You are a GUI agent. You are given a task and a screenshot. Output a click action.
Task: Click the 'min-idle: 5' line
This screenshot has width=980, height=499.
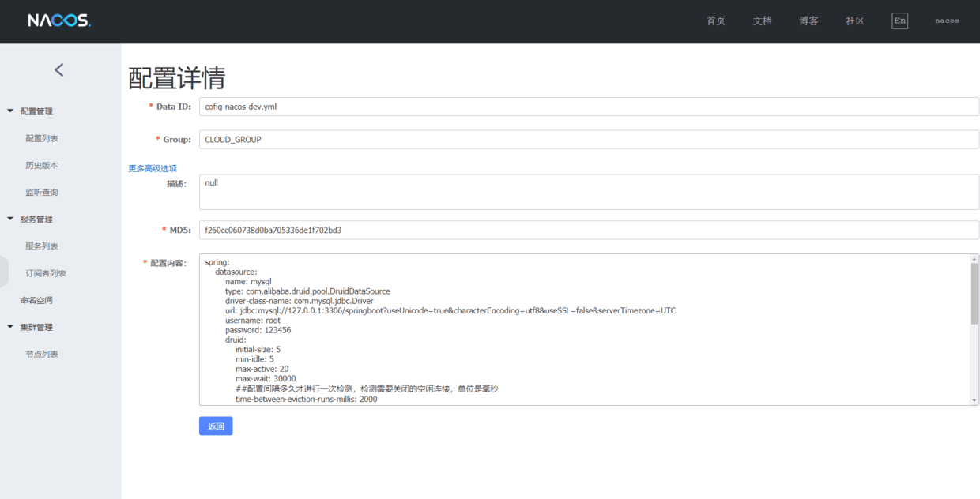(x=254, y=360)
